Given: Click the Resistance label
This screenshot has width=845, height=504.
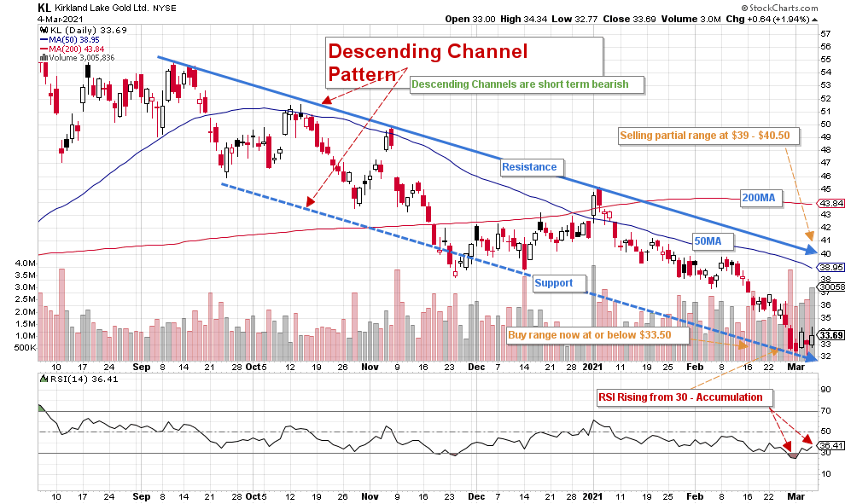Looking at the screenshot, I should click(533, 167).
